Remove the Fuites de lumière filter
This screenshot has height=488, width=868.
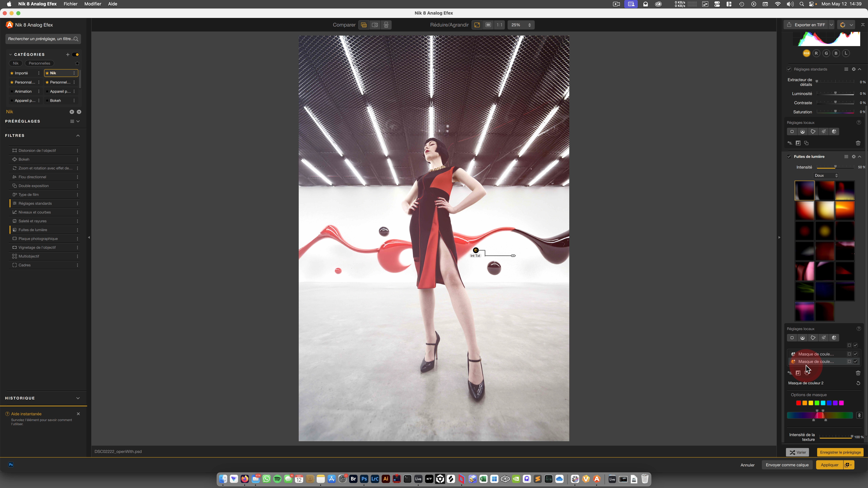[854, 157]
